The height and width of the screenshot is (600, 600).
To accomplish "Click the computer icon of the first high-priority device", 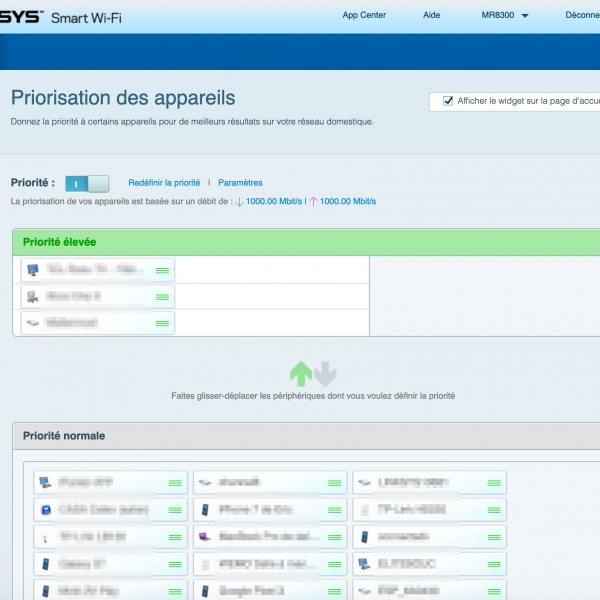I will (33, 270).
